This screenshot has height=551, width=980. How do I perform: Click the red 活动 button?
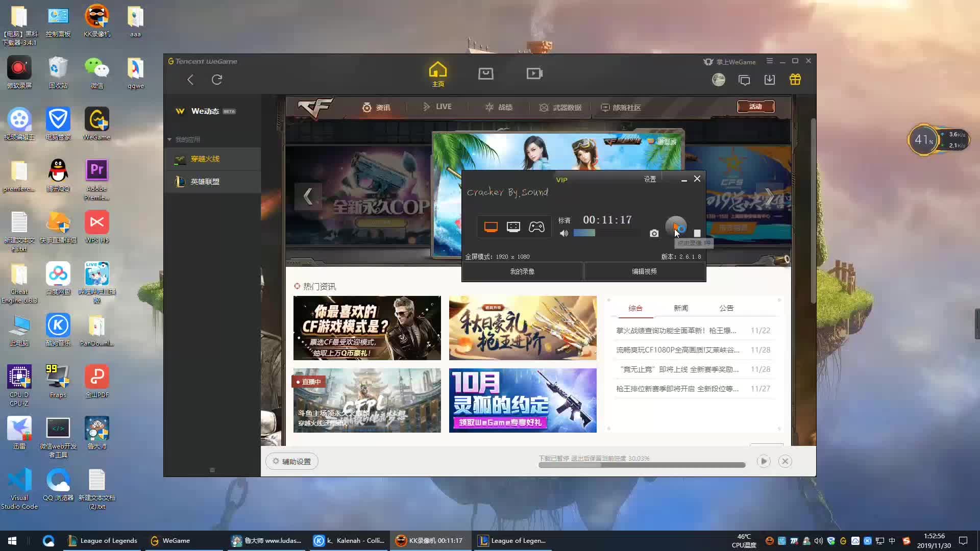[x=755, y=107]
